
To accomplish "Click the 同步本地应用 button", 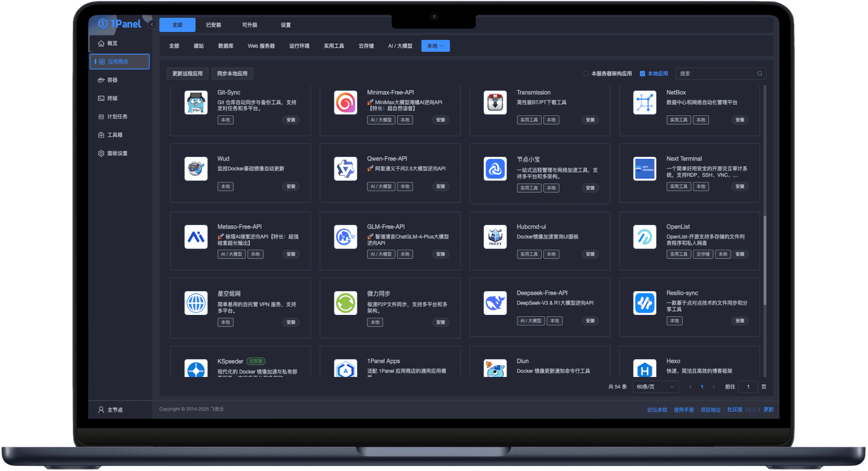I will coord(232,74).
